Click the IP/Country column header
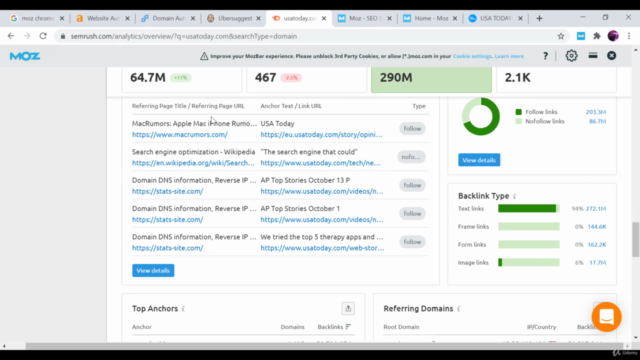 541,327
